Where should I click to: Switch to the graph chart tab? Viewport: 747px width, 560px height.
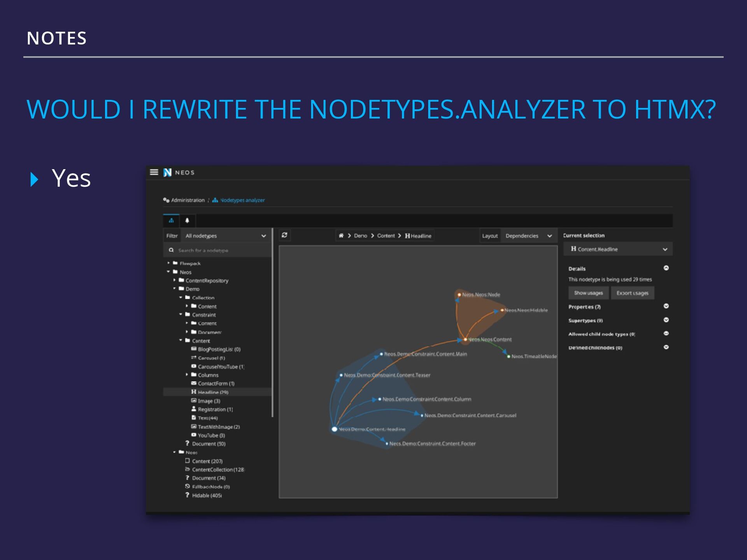171,220
